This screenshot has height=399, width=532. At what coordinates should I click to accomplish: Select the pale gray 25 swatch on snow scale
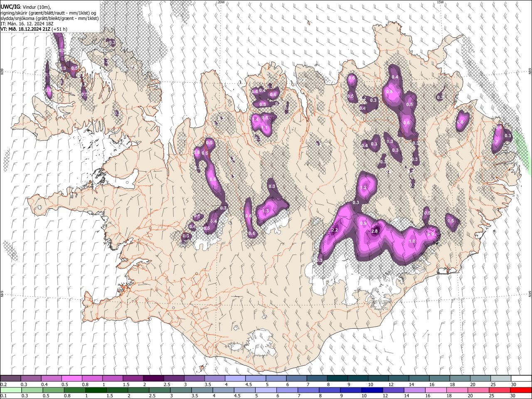(501, 378)
